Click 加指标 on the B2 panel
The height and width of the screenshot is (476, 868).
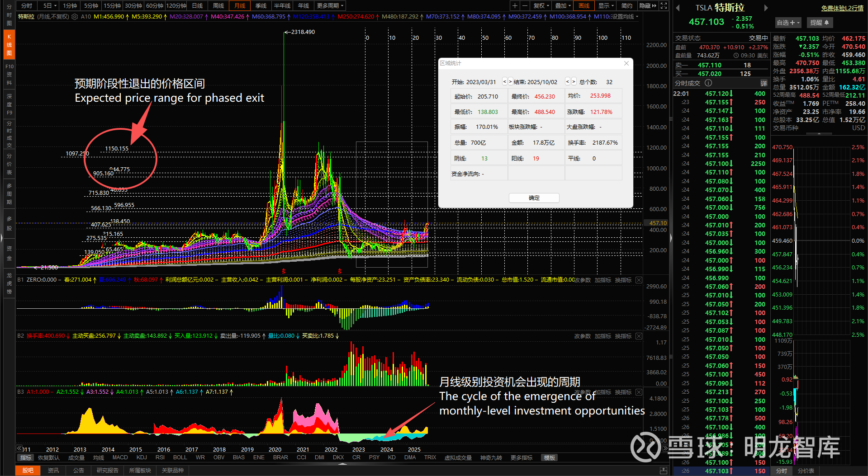point(603,336)
